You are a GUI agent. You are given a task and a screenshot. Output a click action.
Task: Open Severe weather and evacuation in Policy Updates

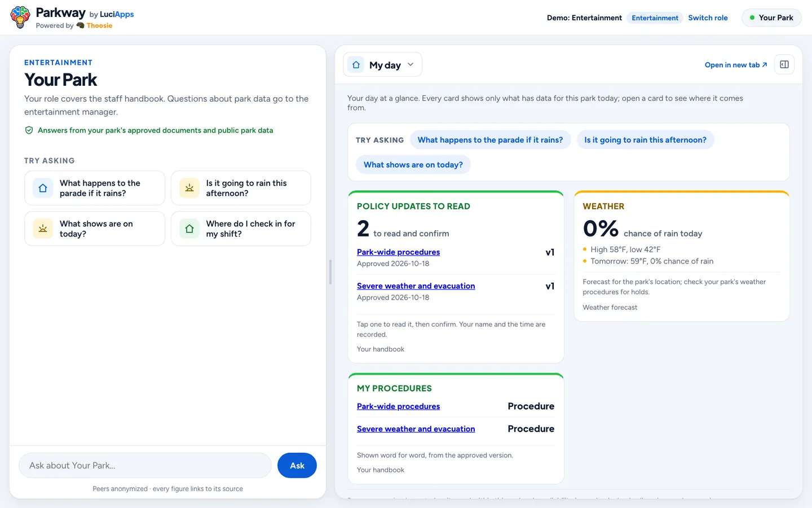coord(416,286)
